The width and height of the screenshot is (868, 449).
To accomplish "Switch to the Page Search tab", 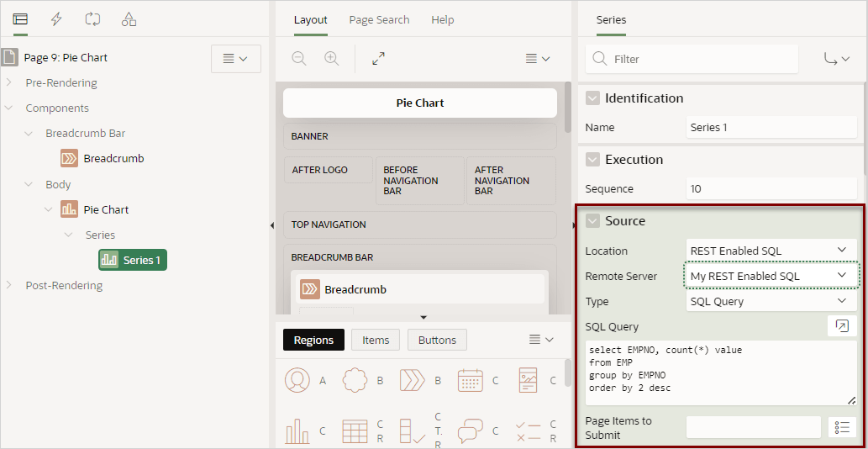I will (379, 20).
